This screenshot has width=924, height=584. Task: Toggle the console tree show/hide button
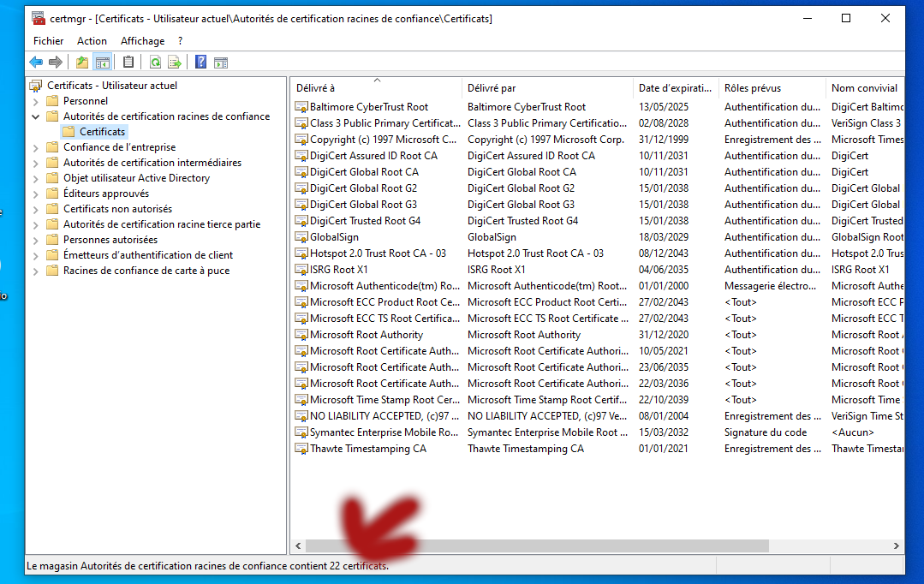(103, 62)
